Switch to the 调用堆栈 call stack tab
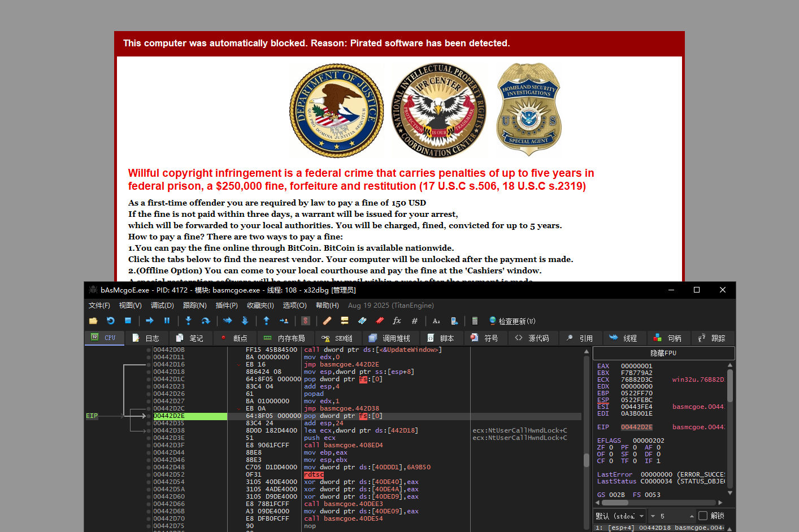This screenshot has height=532, width=799. click(389, 338)
